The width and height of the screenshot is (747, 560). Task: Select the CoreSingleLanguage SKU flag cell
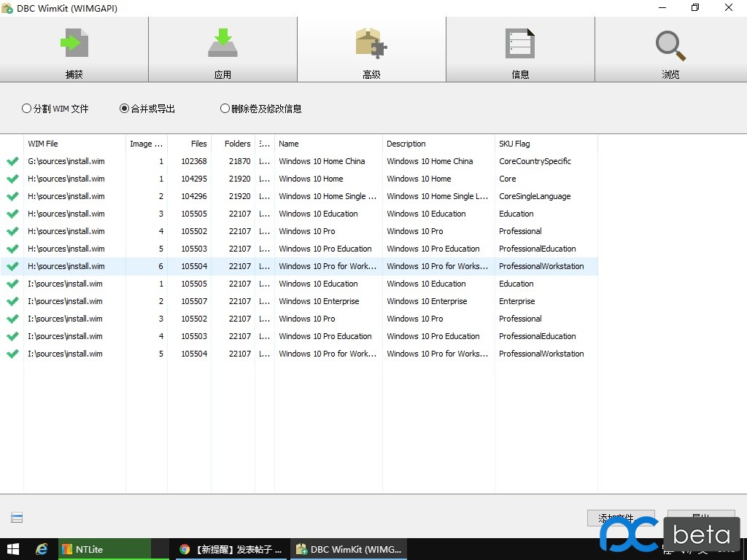point(535,196)
